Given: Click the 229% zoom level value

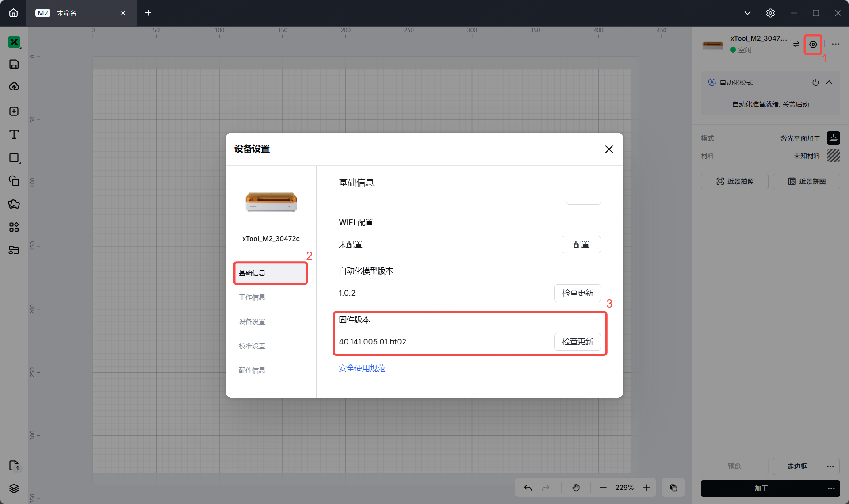Looking at the screenshot, I should (624, 488).
